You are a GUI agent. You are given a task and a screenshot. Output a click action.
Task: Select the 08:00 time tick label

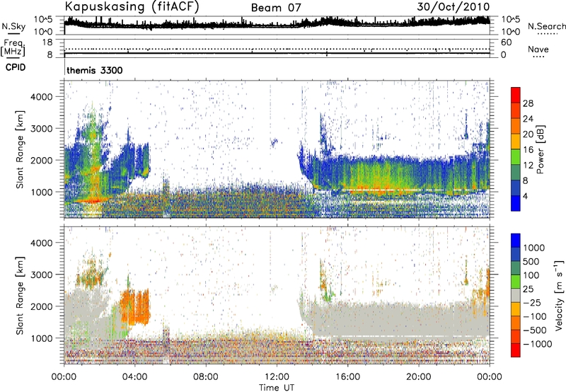[206, 377]
